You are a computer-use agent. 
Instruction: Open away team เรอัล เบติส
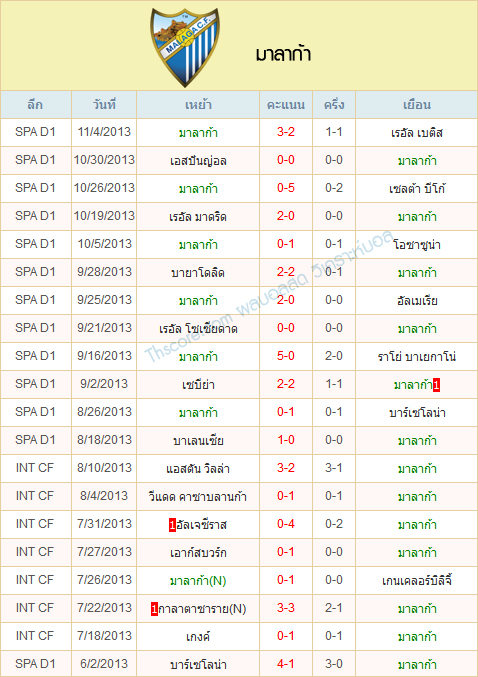point(417,133)
